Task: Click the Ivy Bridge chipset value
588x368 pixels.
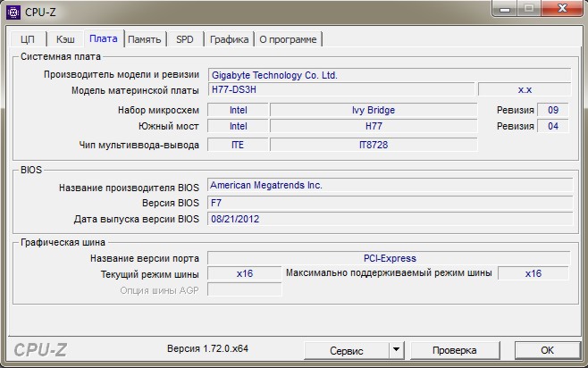Action: point(374,110)
